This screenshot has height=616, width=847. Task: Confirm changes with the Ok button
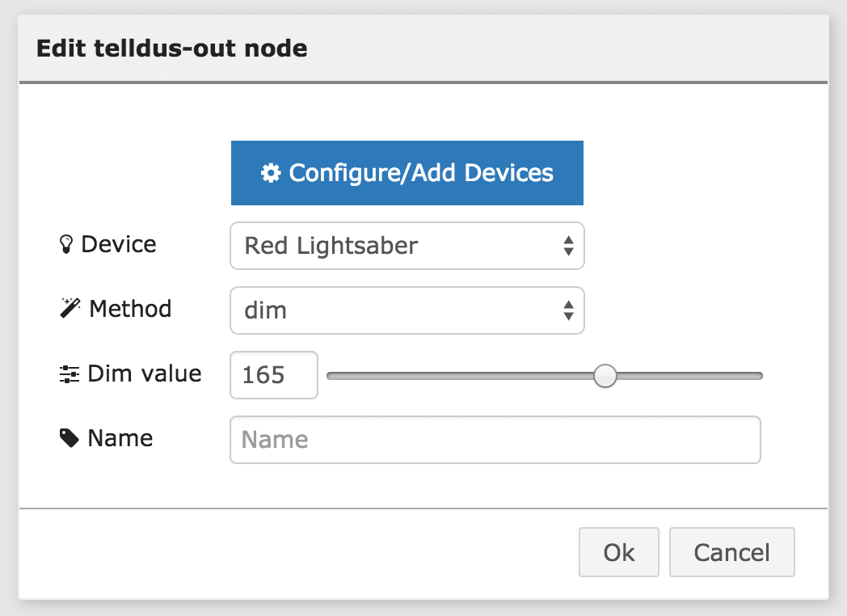(618, 552)
